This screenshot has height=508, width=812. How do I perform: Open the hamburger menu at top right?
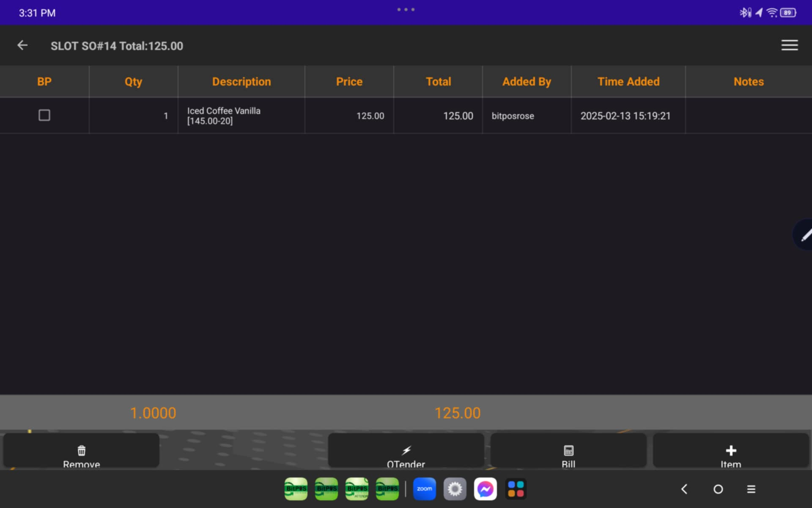click(x=789, y=45)
